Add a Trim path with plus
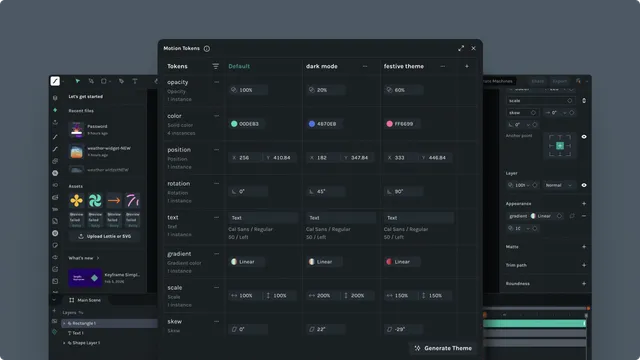This screenshot has height=360, width=640. pyautogui.click(x=584, y=265)
